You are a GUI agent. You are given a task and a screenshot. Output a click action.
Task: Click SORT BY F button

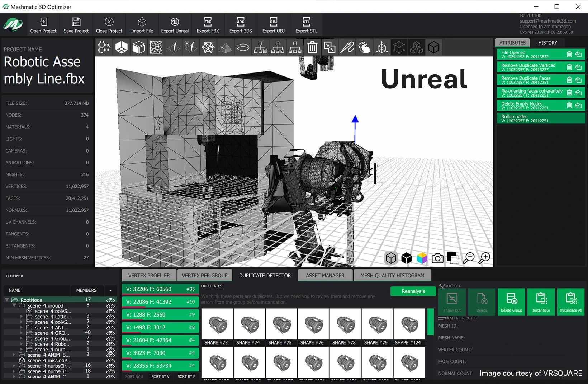pos(186,376)
